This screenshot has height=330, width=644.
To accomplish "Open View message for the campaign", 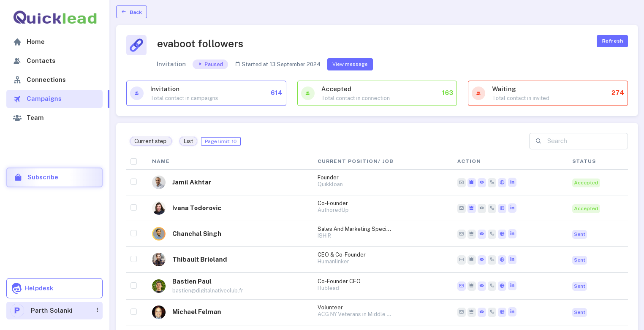I will (350, 64).
